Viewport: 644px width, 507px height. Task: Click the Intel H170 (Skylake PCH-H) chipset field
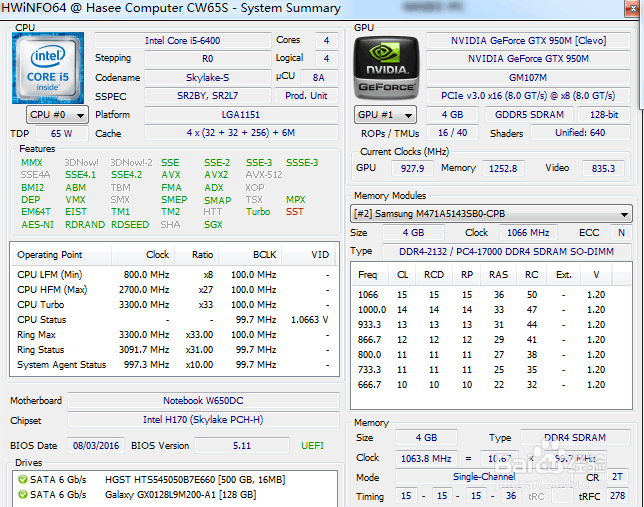coord(203,420)
